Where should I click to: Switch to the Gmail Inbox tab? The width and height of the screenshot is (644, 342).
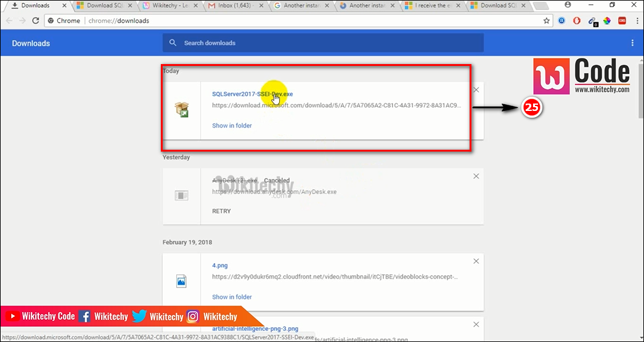tap(237, 6)
